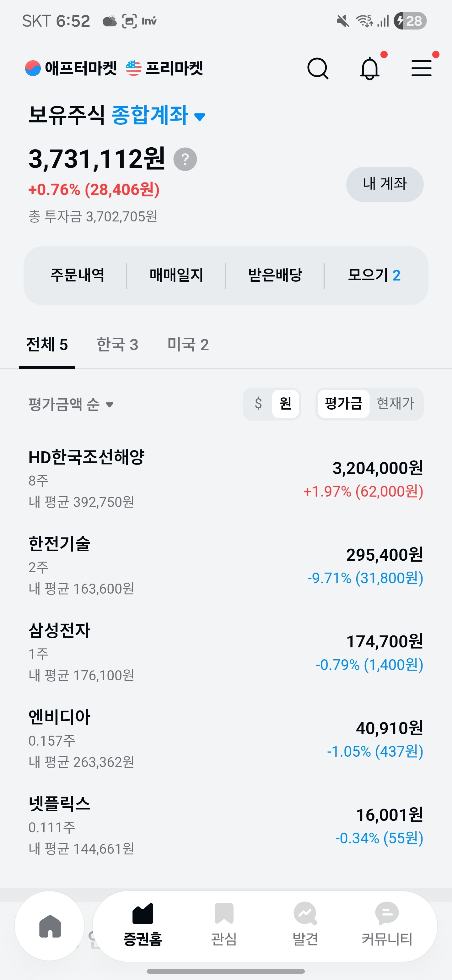Image resolution: width=452 pixels, height=980 pixels.
Task: Open notifications bell icon
Action: (x=369, y=68)
